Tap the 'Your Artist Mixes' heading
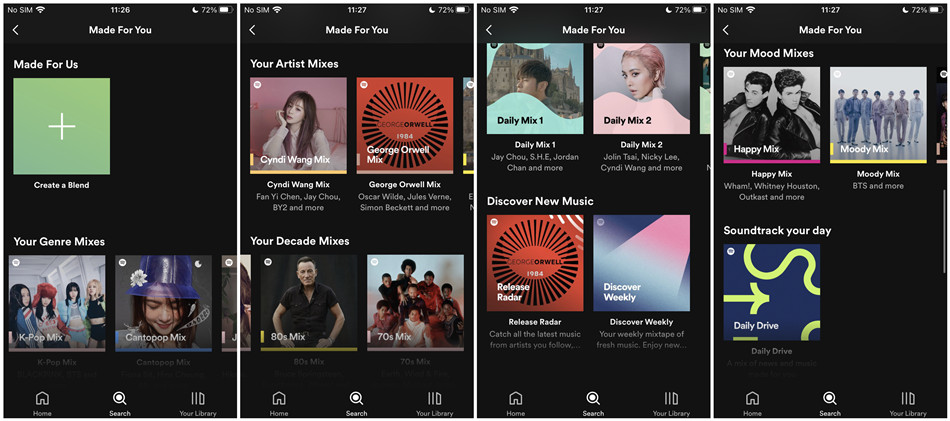 coord(294,64)
